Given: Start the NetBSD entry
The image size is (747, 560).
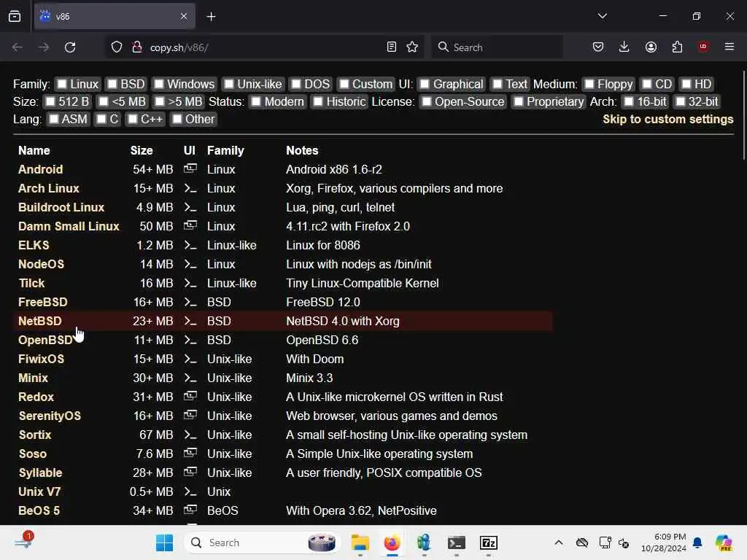Looking at the screenshot, I should pyautogui.click(x=39, y=321).
